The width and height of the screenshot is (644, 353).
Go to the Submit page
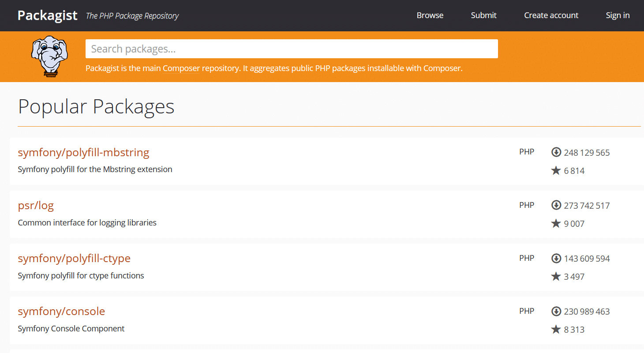point(483,15)
